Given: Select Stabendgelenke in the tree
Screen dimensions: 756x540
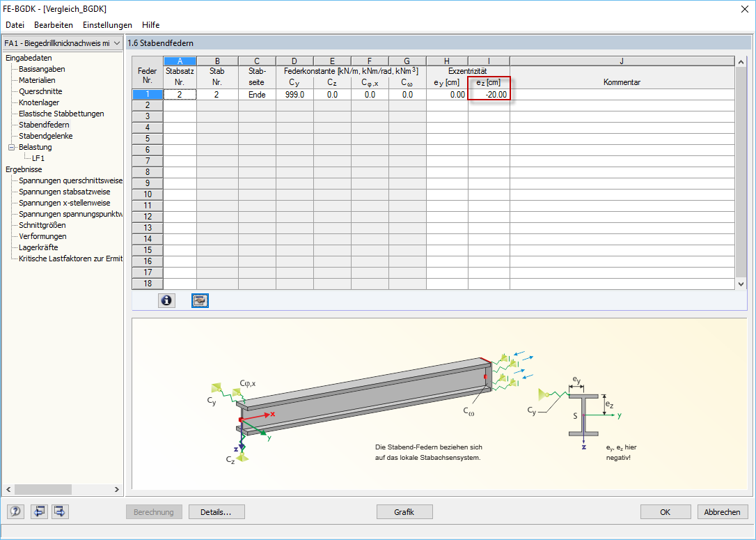Looking at the screenshot, I should click(46, 136).
